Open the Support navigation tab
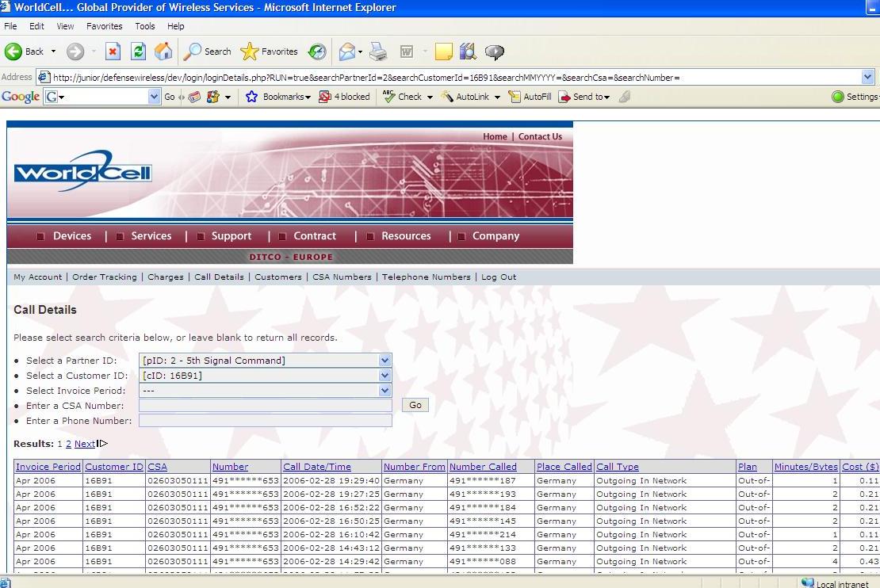 (x=231, y=235)
